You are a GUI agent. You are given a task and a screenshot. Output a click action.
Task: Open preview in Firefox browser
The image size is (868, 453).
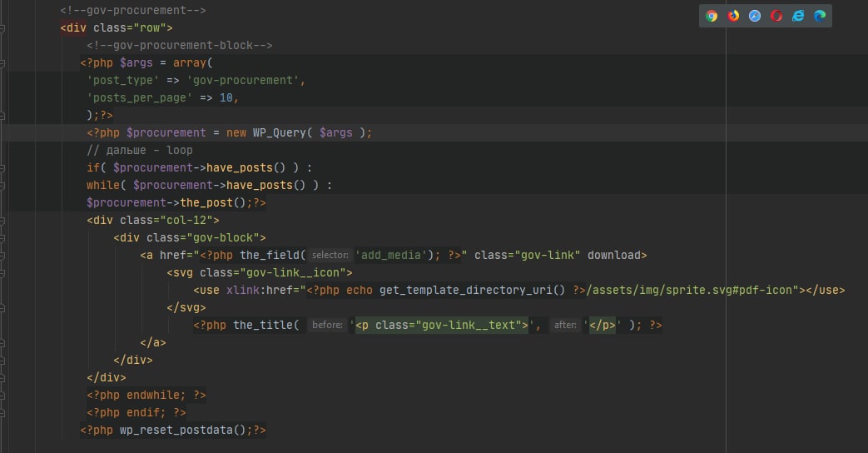pos(733,16)
